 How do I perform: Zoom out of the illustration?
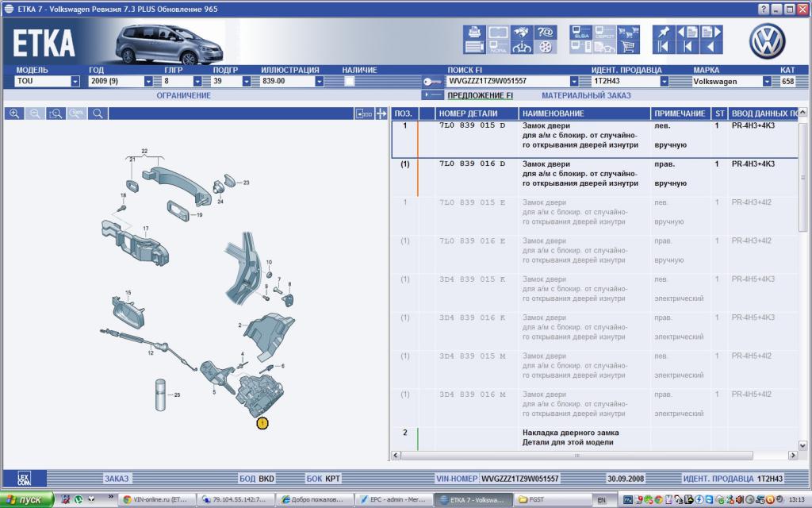coord(35,114)
